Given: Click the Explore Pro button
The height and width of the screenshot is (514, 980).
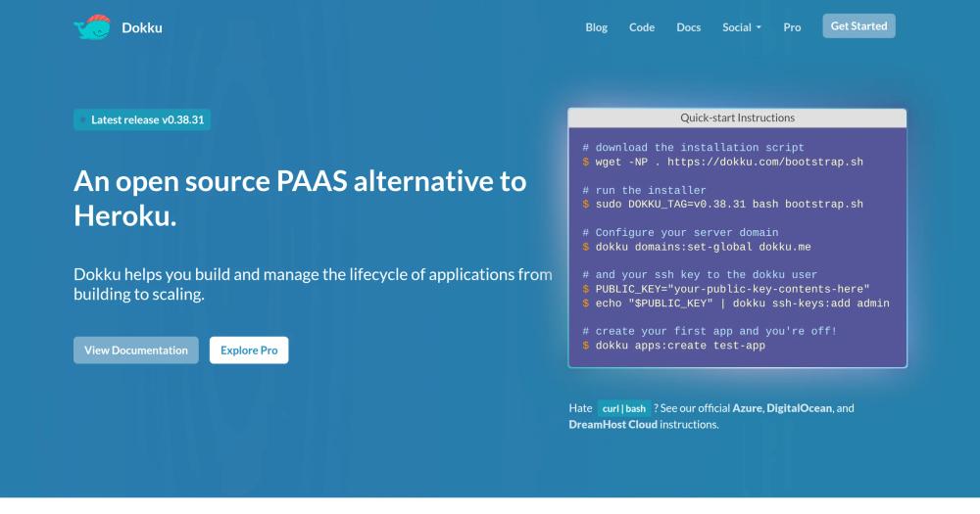Looking at the screenshot, I should pos(249,350).
